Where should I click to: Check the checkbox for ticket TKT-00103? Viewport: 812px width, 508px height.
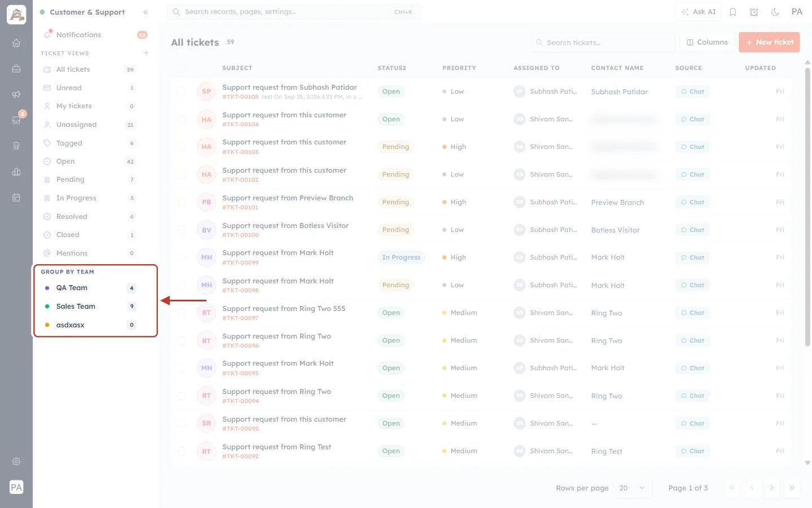[x=182, y=147]
